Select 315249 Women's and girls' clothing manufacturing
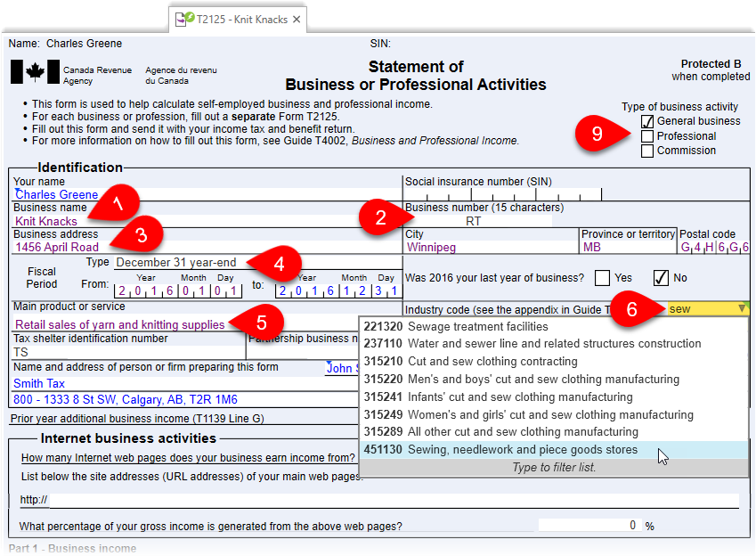756x556 pixels. [554, 414]
